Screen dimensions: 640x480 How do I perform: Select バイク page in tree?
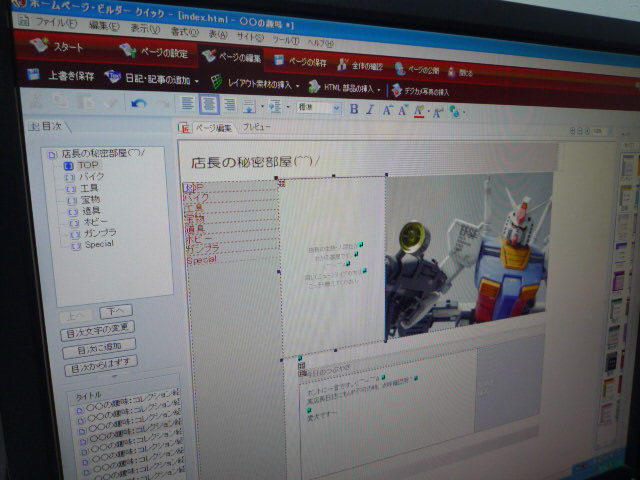85,177
